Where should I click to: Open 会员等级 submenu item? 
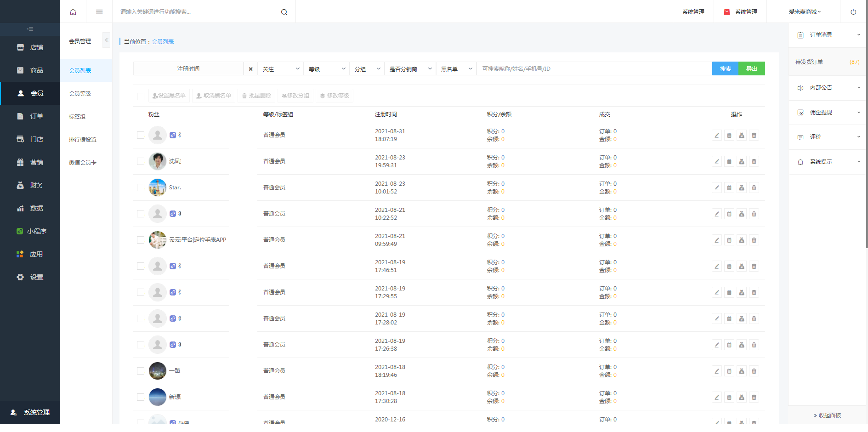click(x=80, y=94)
